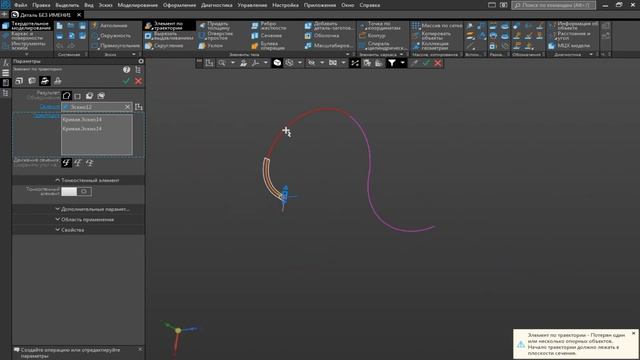This screenshot has width=640, height=360.
Task: Activate the Элемент по траектории command
Action: tap(169, 26)
